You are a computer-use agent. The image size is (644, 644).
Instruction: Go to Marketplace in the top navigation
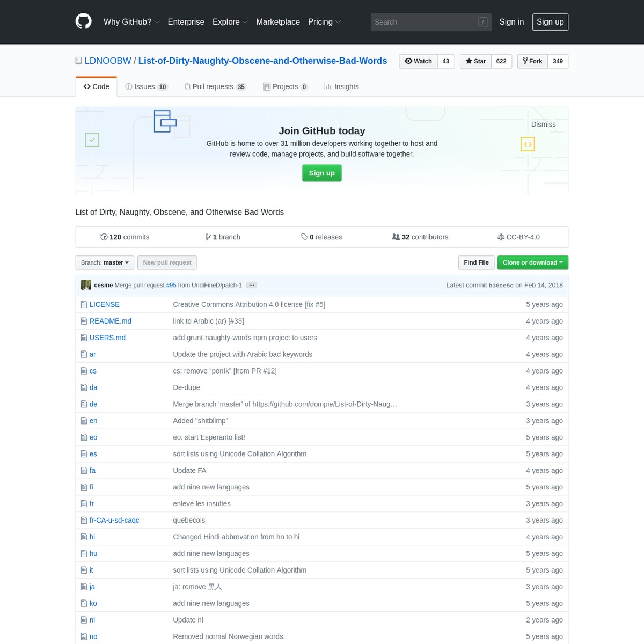click(x=278, y=22)
